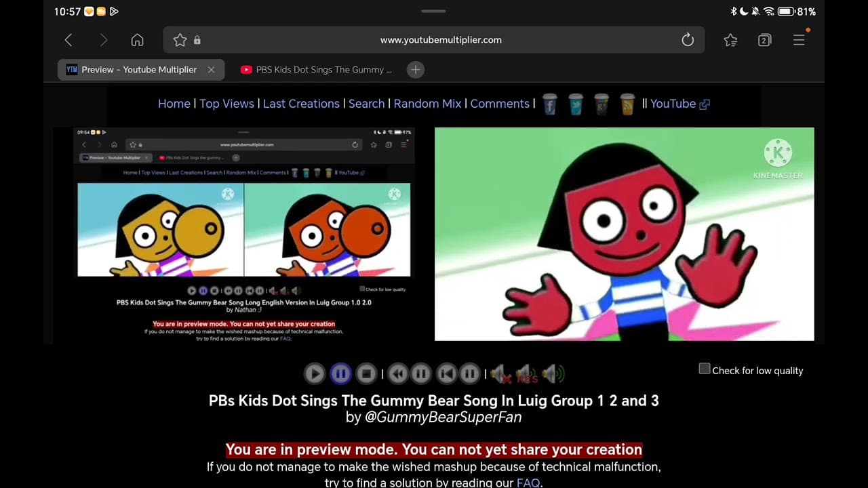The width and height of the screenshot is (868, 488).
Task: Open the tab switcher showing 2 tabs
Action: pyautogui.click(x=764, y=40)
